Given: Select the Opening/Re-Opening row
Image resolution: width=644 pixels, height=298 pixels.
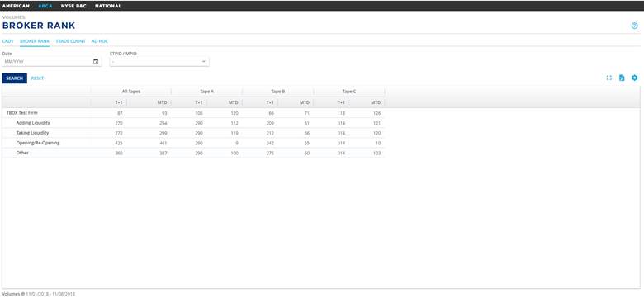Looking at the screenshot, I should point(193,143).
